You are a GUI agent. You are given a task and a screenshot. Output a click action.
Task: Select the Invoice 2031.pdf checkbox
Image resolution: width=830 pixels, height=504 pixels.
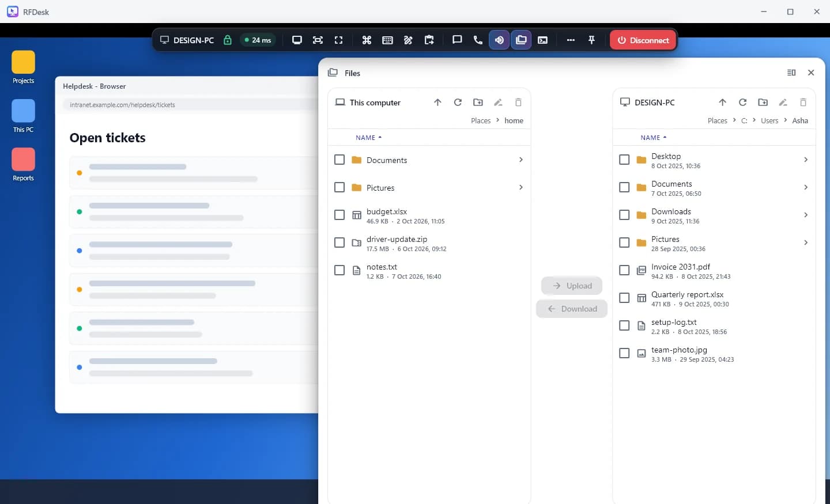624,270
